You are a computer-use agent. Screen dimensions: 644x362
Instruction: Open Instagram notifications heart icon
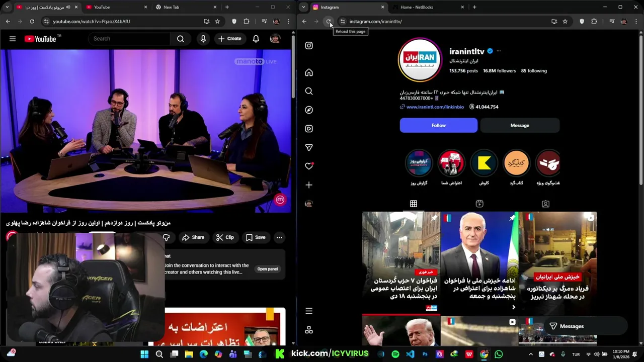pos(309,166)
